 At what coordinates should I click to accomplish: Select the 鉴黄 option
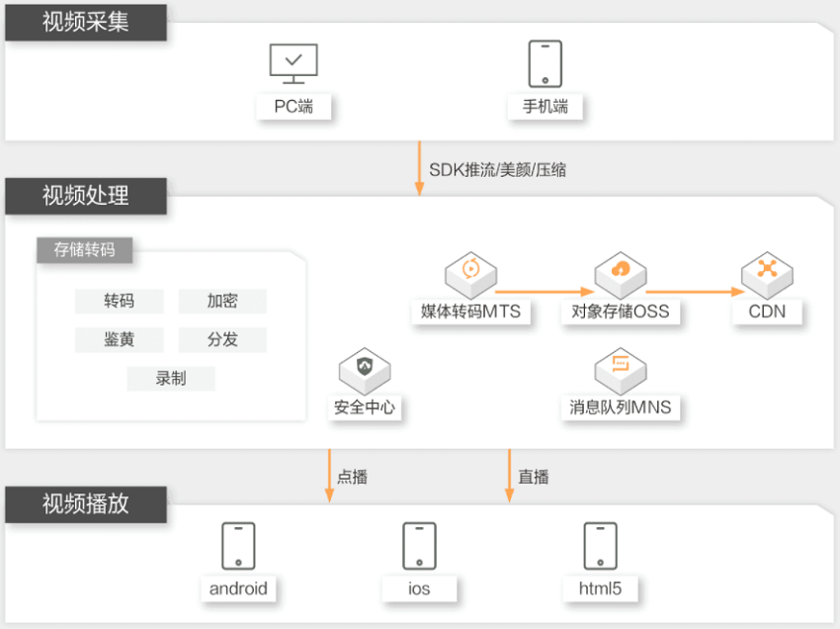tap(119, 339)
